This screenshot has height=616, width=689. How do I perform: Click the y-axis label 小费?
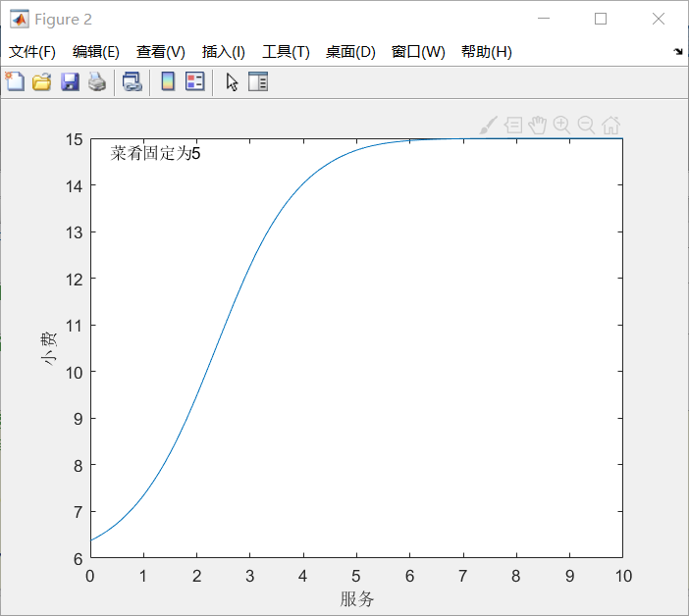[x=49, y=348]
